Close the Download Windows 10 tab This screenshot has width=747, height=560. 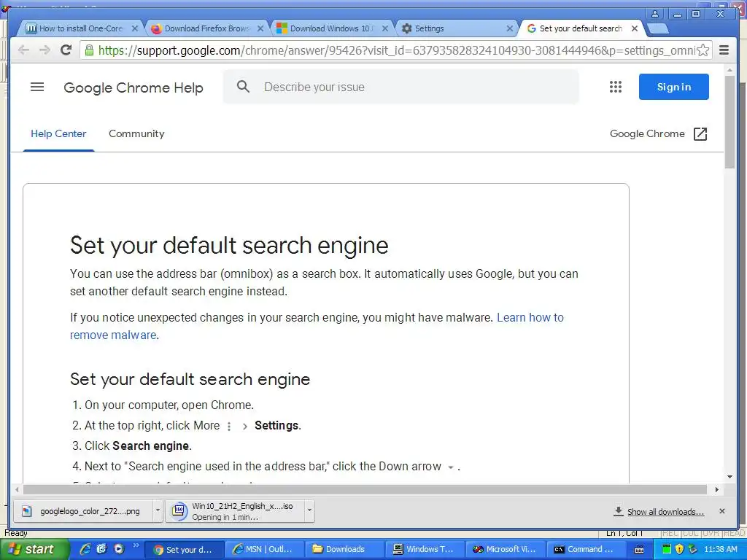tap(385, 28)
